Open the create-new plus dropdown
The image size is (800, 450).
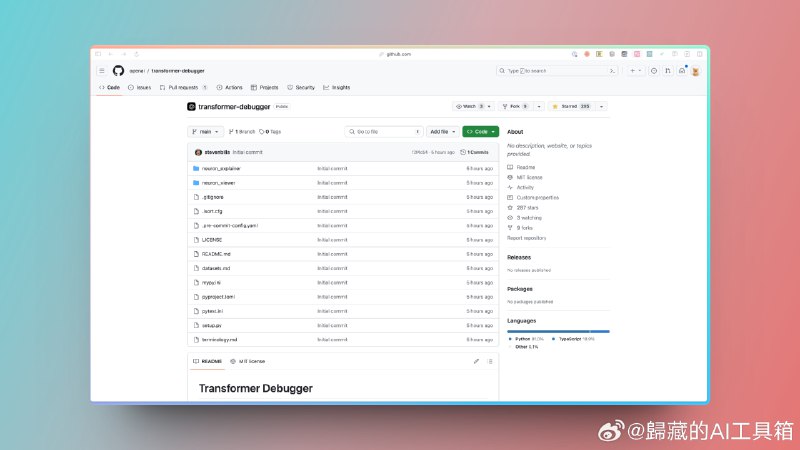[x=636, y=71]
